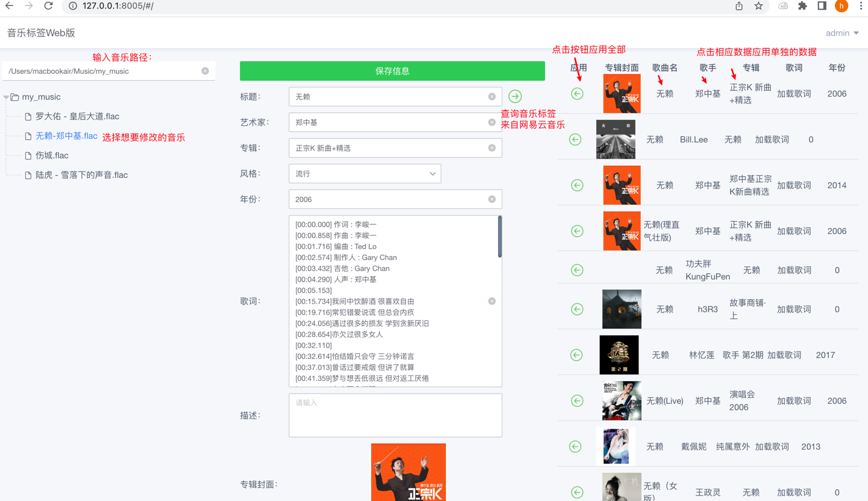This screenshot has height=501, width=868.
Task: Apply the Bill.Lee result using arrow icon
Action: coord(576,139)
